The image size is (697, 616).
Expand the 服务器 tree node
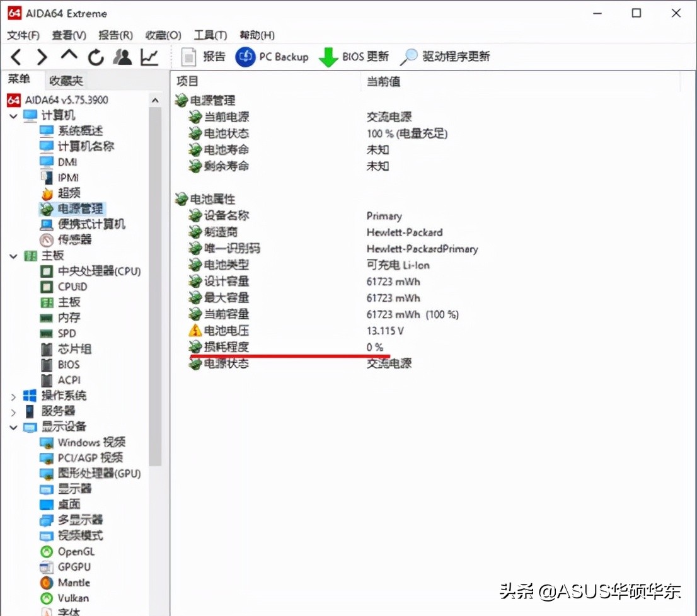[13, 411]
